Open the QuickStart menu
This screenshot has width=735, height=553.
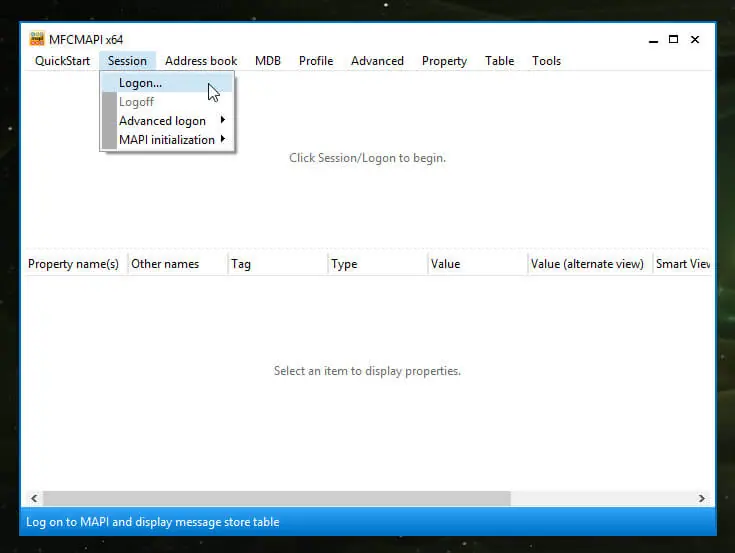62,61
